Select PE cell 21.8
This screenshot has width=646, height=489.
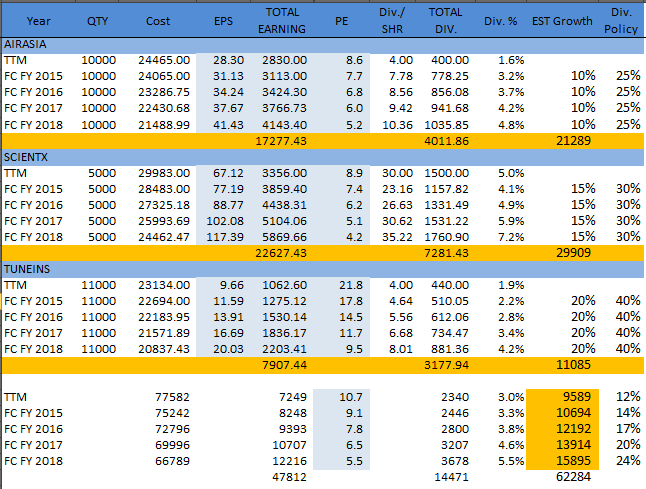(351, 285)
